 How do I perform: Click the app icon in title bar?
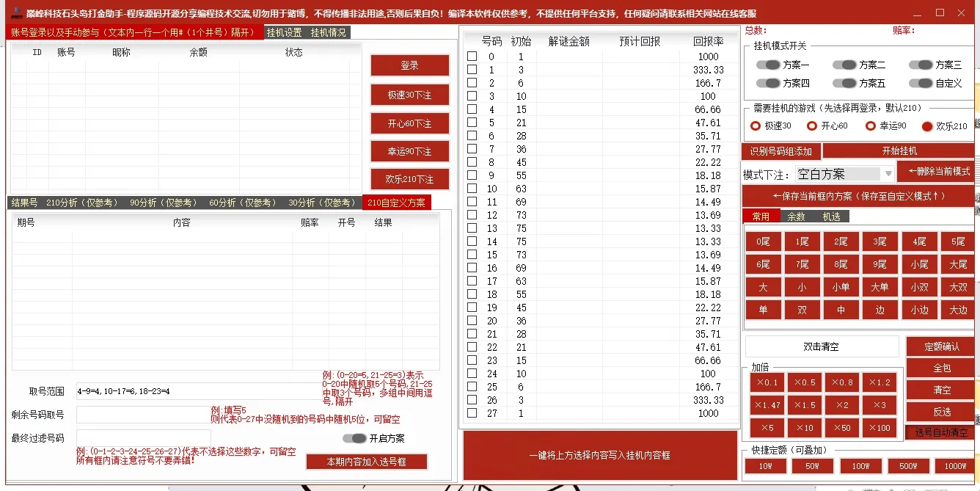[17, 13]
